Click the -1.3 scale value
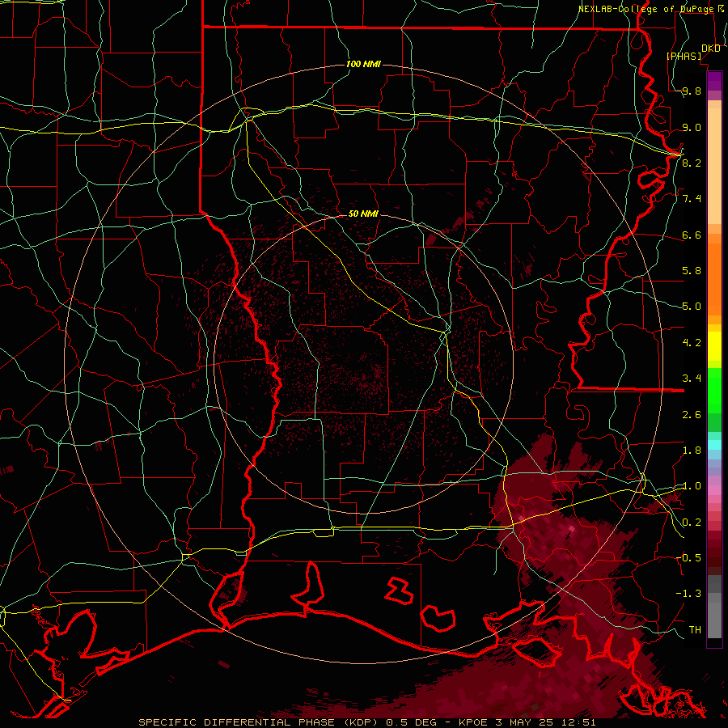The height and width of the screenshot is (728, 728). pyautogui.click(x=688, y=594)
